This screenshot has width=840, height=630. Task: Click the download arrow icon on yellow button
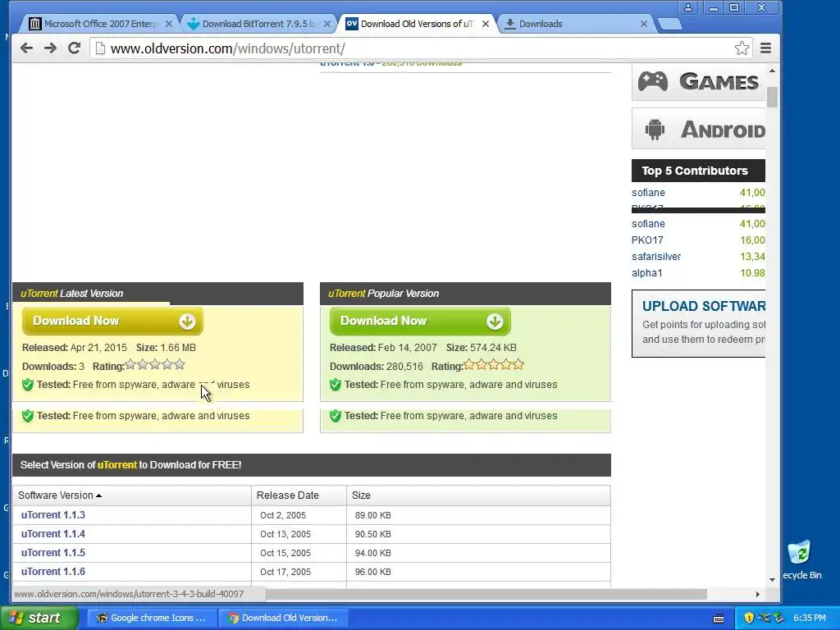click(187, 322)
